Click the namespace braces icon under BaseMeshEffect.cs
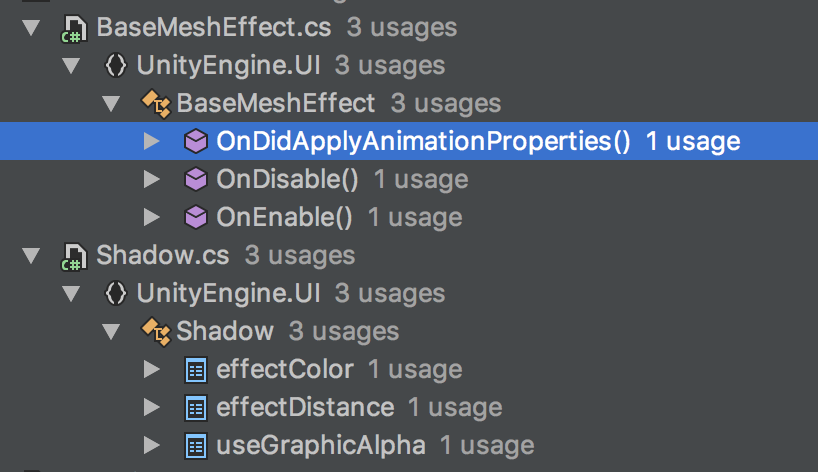The image size is (818, 472). click(x=115, y=66)
